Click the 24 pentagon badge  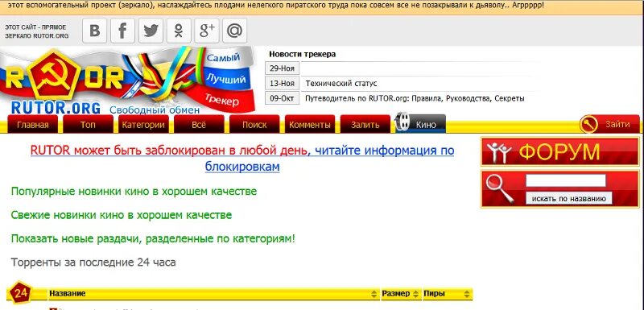point(21,293)
